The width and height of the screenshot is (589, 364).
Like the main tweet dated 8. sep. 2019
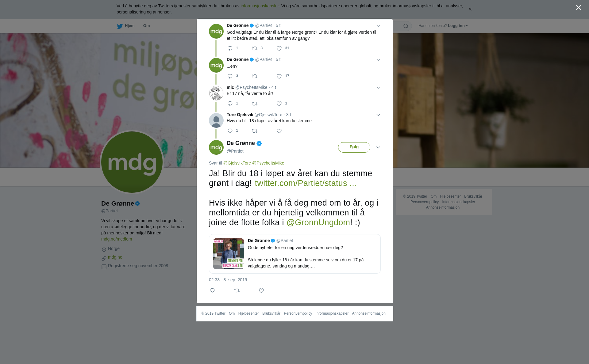[x=261, y=290]
